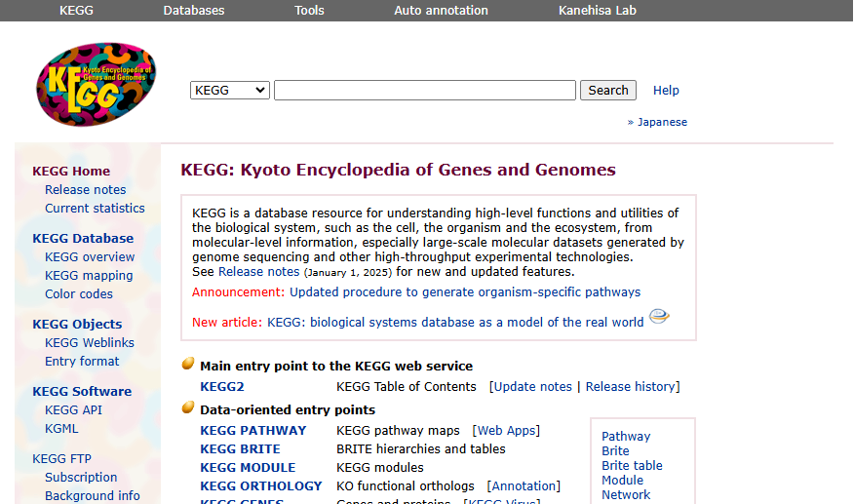854x504 pixels.
Task: Open Update notes link
Action: tap(532, 387)
